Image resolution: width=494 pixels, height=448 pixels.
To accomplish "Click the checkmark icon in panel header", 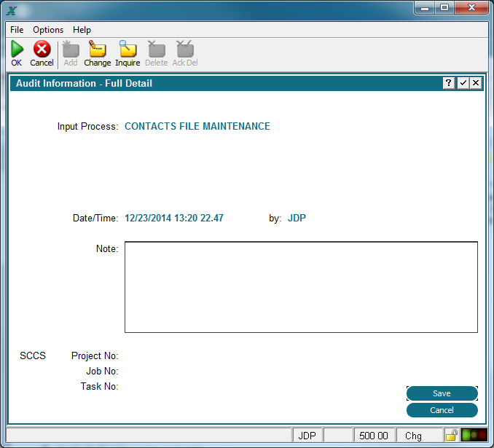I will tap(463, 83).
